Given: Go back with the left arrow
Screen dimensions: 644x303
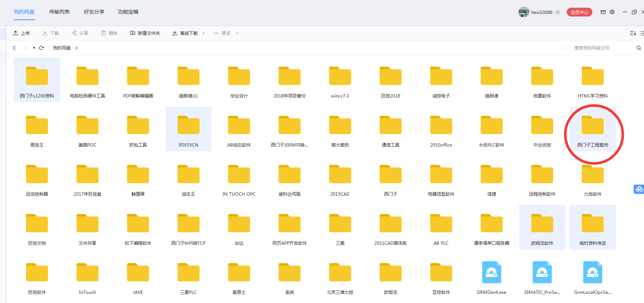Looking at the screenshot, I should 14,48.
